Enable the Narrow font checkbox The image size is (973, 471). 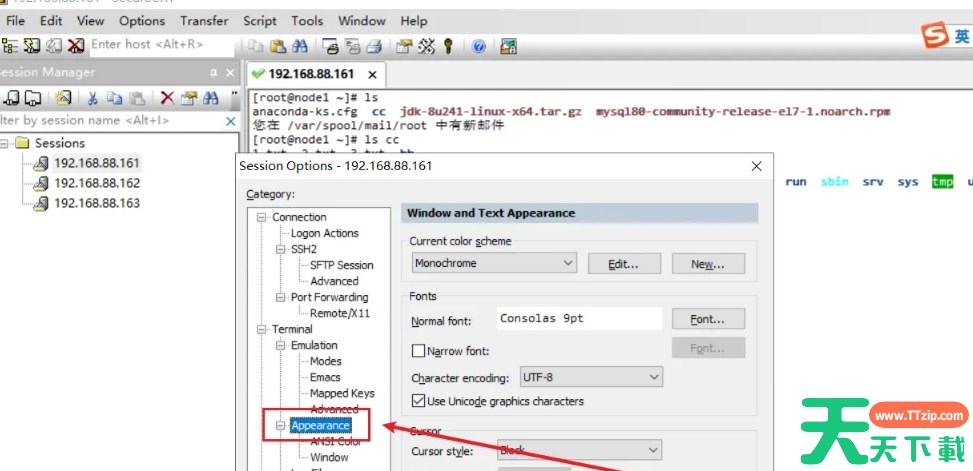click(419, 351)
